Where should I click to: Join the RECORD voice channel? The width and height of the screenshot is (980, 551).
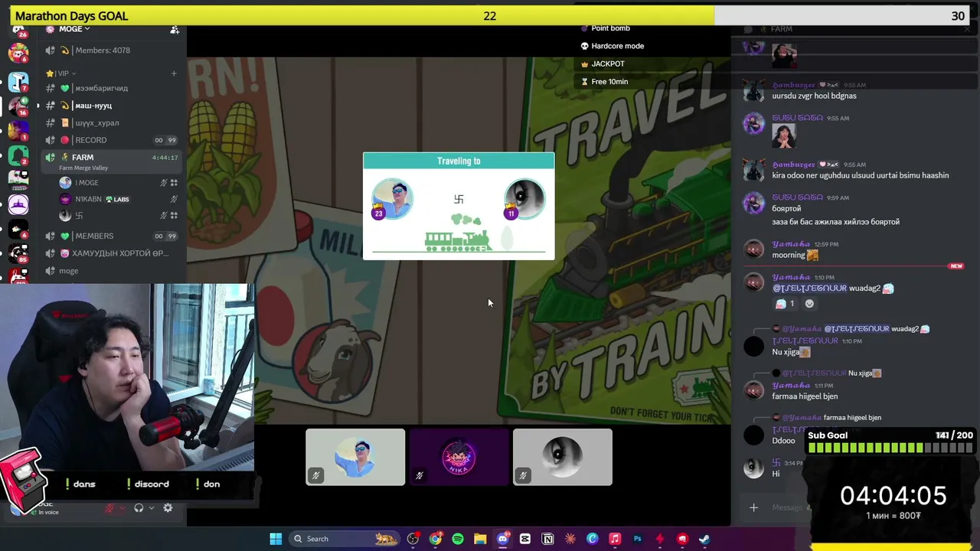click(112, 140)
